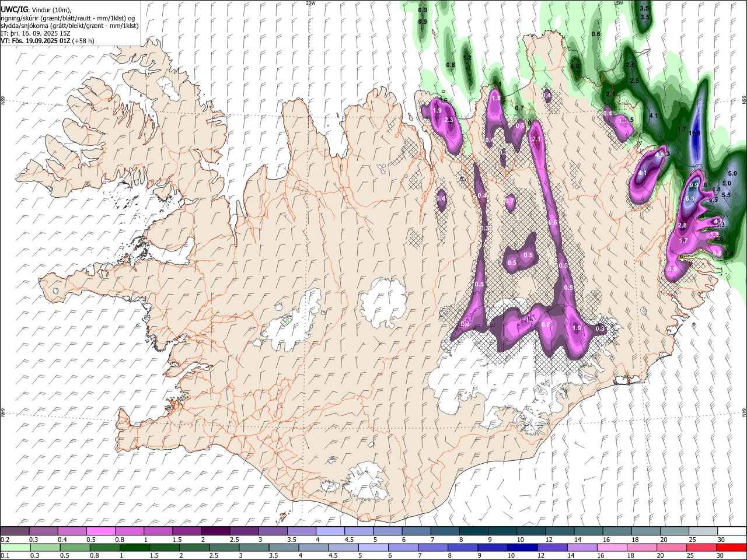The height and width of the screenshot is (560, 747).
Task: Click the '6.6' precipitation value on the map
Action: tap(690, 199)
